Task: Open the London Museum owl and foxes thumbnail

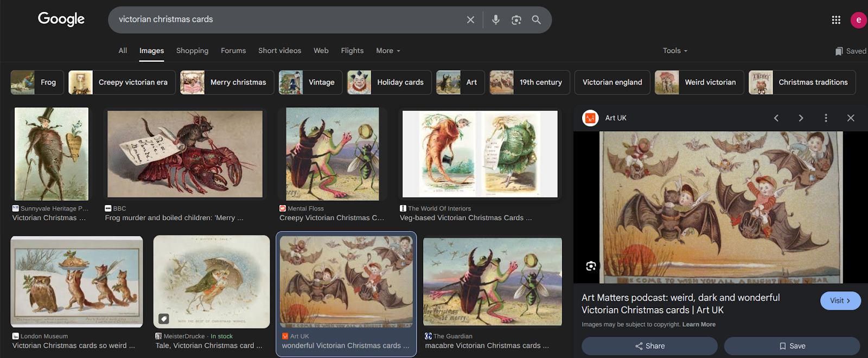Action: (x=76, y=282)
